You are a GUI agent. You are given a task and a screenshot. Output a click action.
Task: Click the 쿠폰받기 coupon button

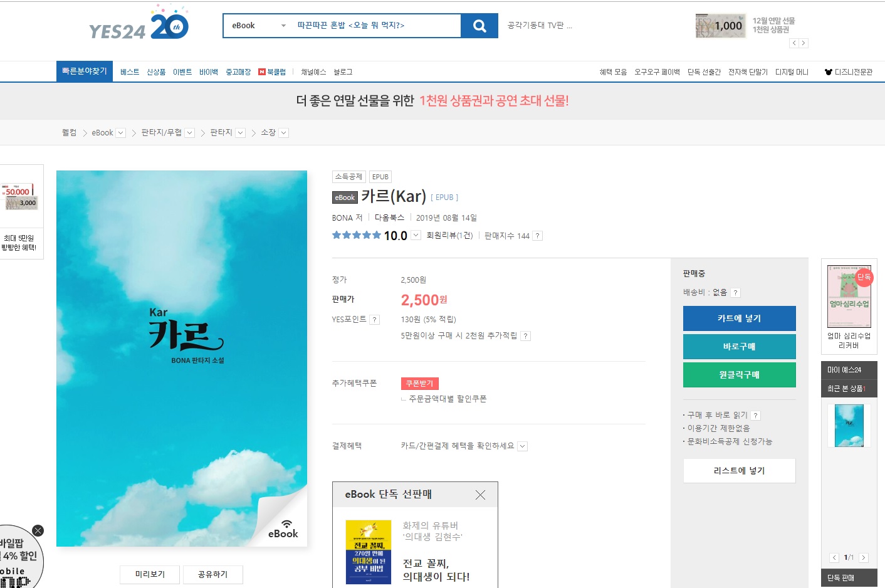coord(420,384)
